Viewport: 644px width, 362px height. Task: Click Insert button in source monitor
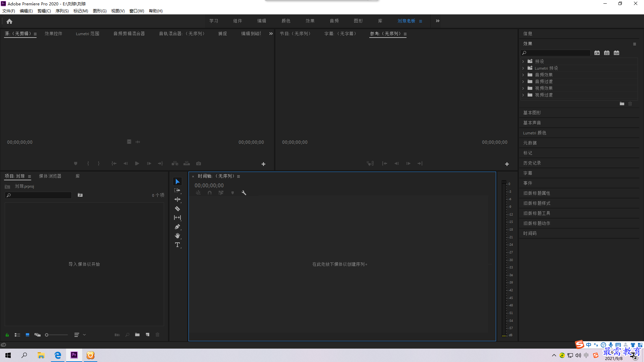175,164
